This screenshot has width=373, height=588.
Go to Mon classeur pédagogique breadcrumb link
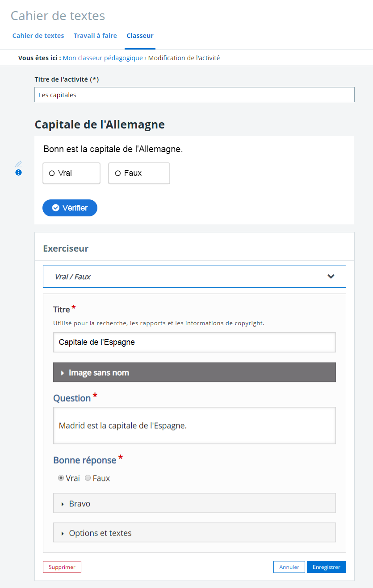pos(103,58)
